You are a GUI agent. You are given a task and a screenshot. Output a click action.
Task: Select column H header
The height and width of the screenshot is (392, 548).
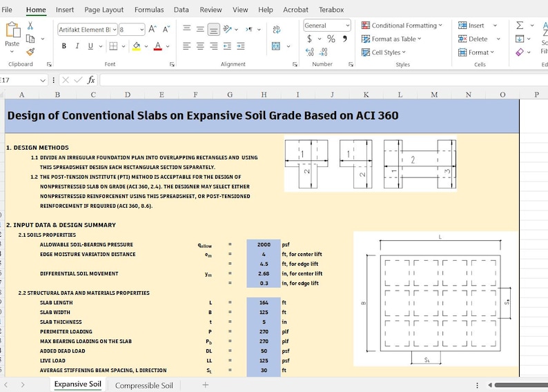click(x=264, y=95)
